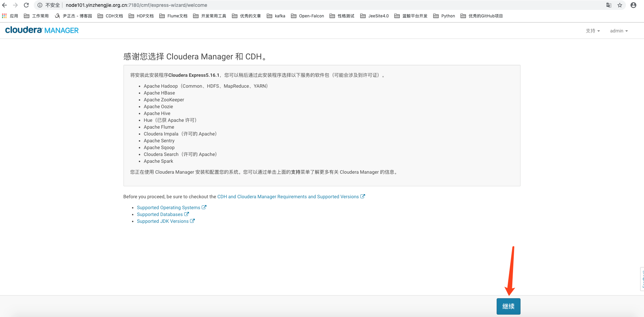
Task: Open the 优秀的文章 bookmark folder
Action: pos(246,16)
